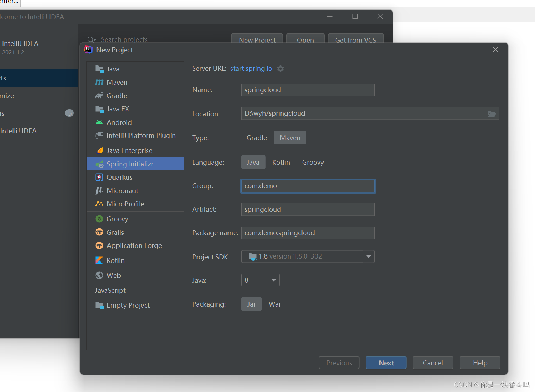Click the Group text field
The height and width of the screenshot is (392, 535).
pos(308,186)
